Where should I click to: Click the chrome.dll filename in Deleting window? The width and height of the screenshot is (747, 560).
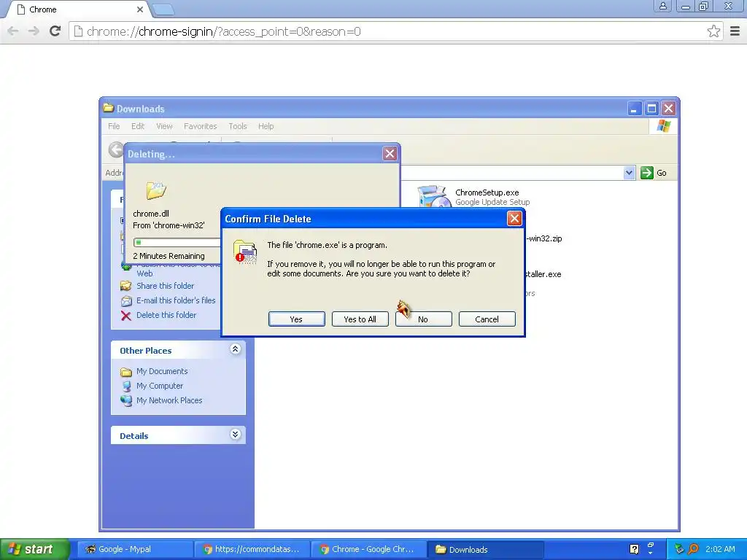[x=150, y=214]
